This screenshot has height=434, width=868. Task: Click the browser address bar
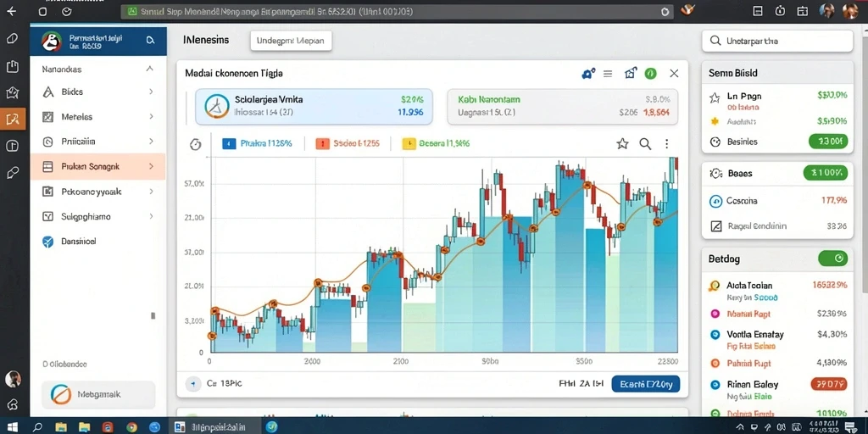tap(397, 11)
